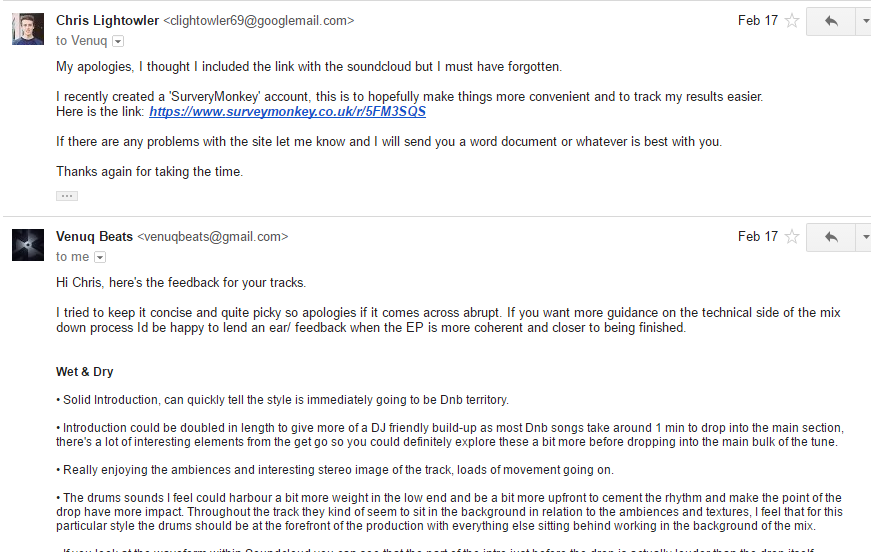The image size is (871, 552).
Task: Click the clightowler69@googlemail.com address
Action: (258, 21)
